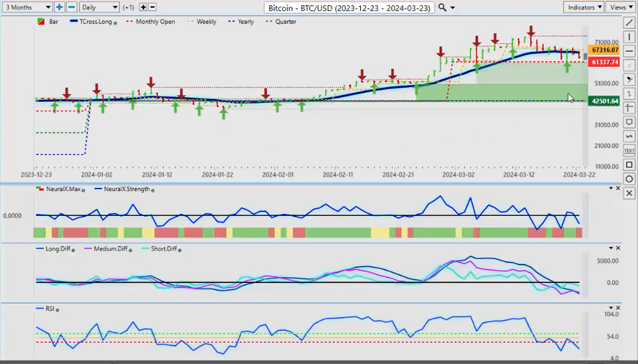638x364 pixels.
Task: Click the Monthly Open legend label
Action: (155, 21)
